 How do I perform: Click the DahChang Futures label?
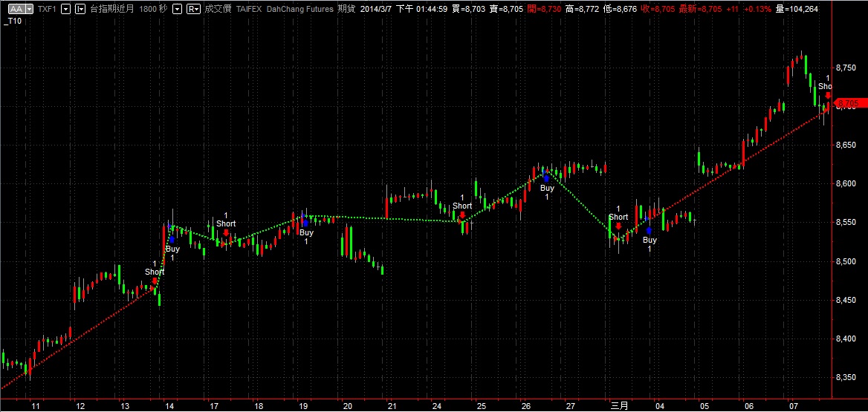(x=299, y=10)
